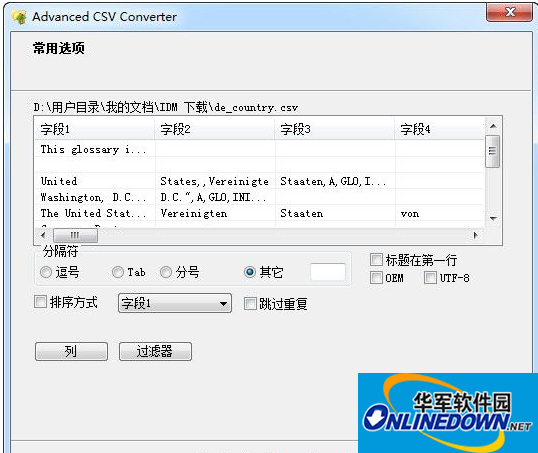
Task: Click the 字段2 column header
Action: [215, 129]
